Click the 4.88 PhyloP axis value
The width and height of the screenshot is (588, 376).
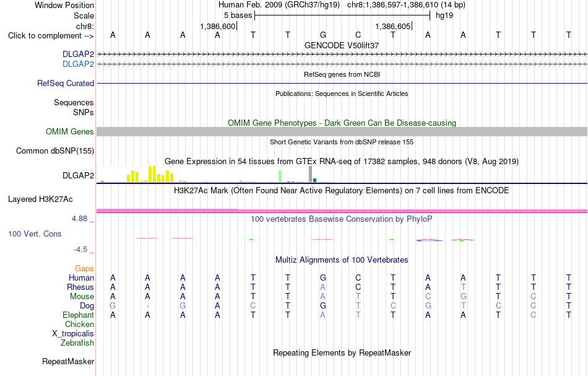tap(79, 219)
